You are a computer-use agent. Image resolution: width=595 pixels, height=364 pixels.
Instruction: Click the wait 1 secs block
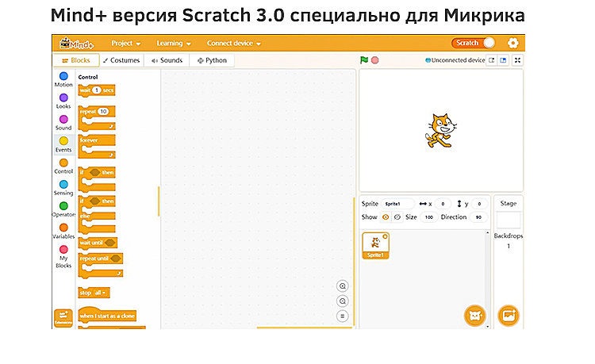click(x=96, y=90)
